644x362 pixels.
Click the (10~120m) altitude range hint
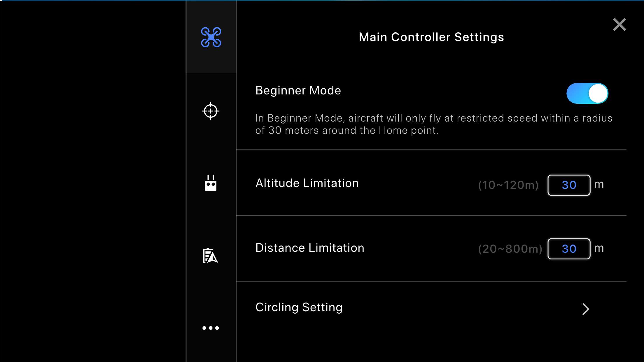(508, 185)
